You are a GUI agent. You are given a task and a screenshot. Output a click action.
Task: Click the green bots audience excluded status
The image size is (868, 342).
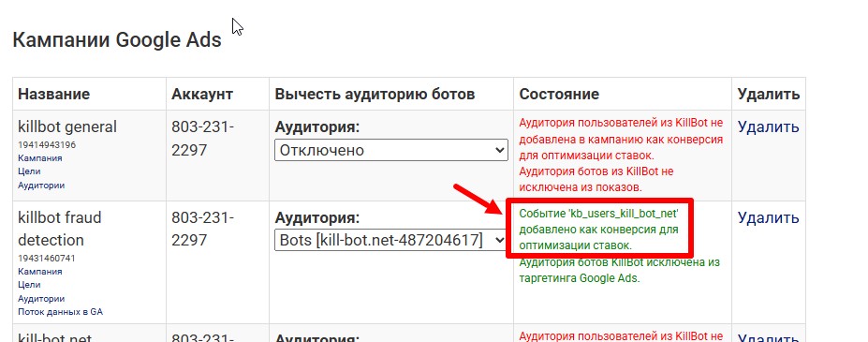[x=620, y=271]
